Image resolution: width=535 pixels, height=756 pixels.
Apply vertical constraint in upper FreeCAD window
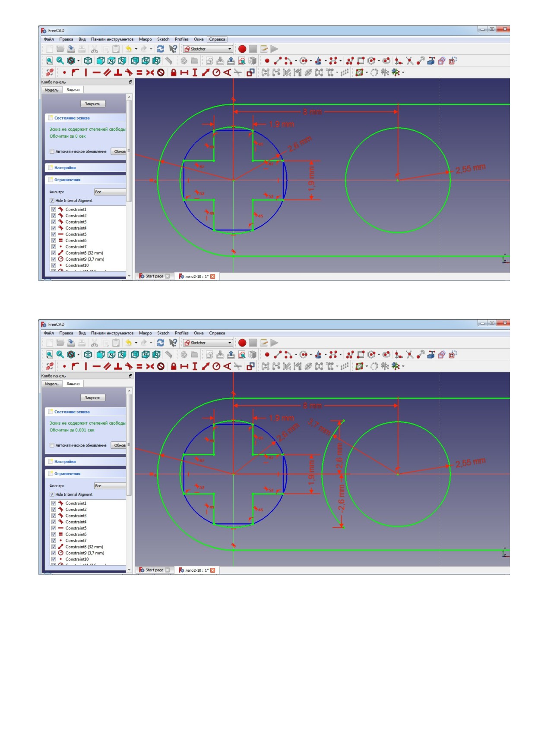click(85, 72)
